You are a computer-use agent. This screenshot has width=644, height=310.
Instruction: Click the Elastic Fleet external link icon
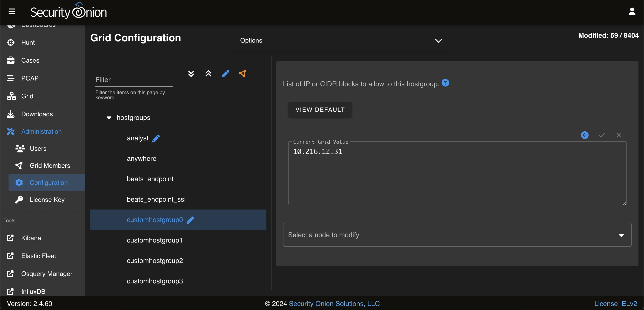click(x=10, y=256)
